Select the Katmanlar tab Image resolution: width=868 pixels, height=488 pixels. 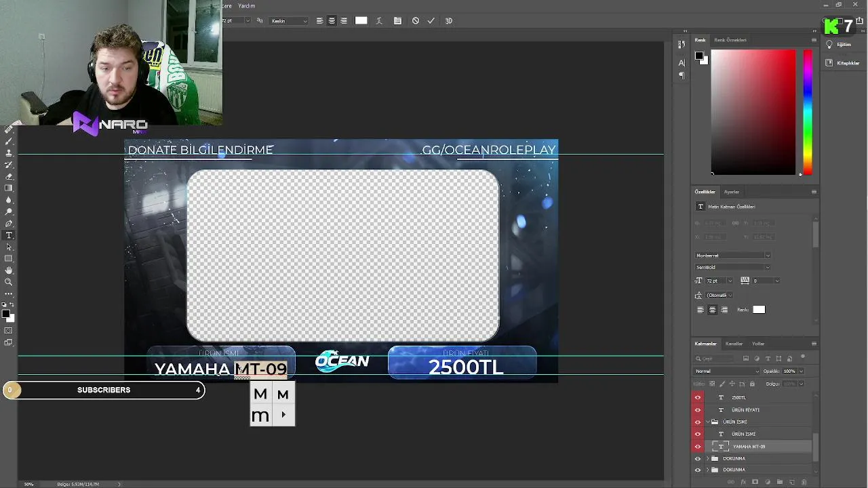pos(705,344)
